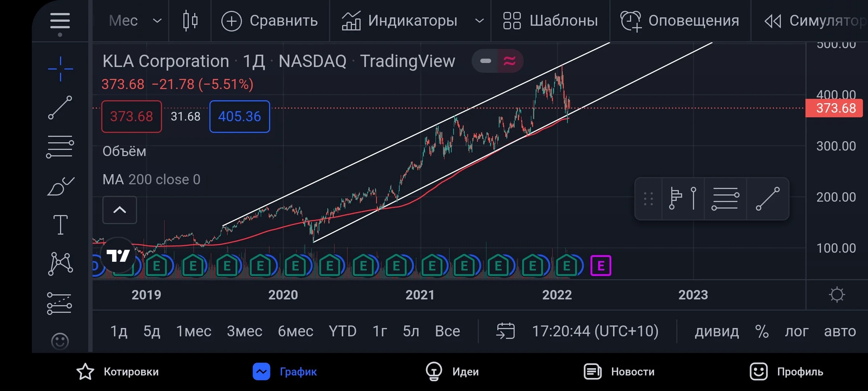868x391 pixels.
Task: Select the crosshair cursor tool
Action: 60,69
